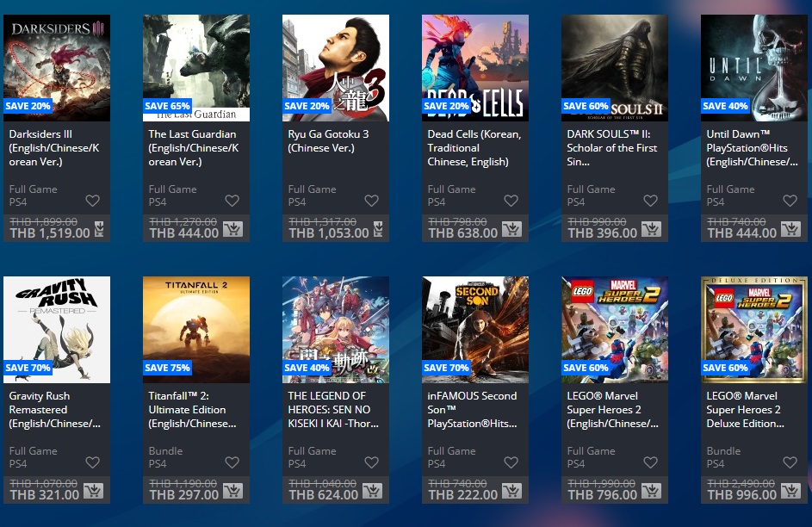Screen dimensions: 812x527
Task: Click the Titanfall 2 cover thumbnail
Action: 196,330
